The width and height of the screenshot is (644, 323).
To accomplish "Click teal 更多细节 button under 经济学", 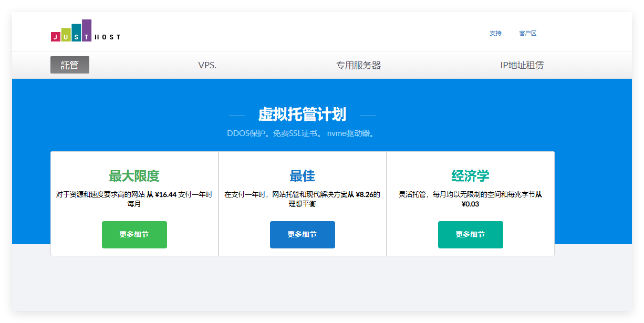I will coord(470,235).
